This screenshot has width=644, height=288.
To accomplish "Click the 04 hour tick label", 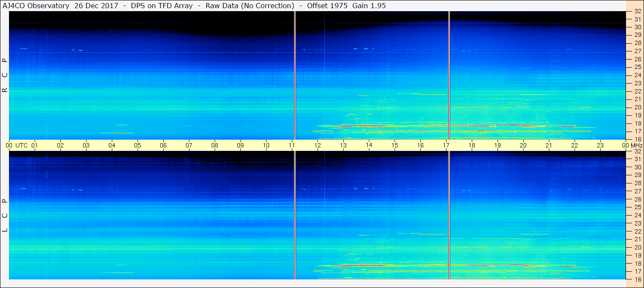I will 112,145.
